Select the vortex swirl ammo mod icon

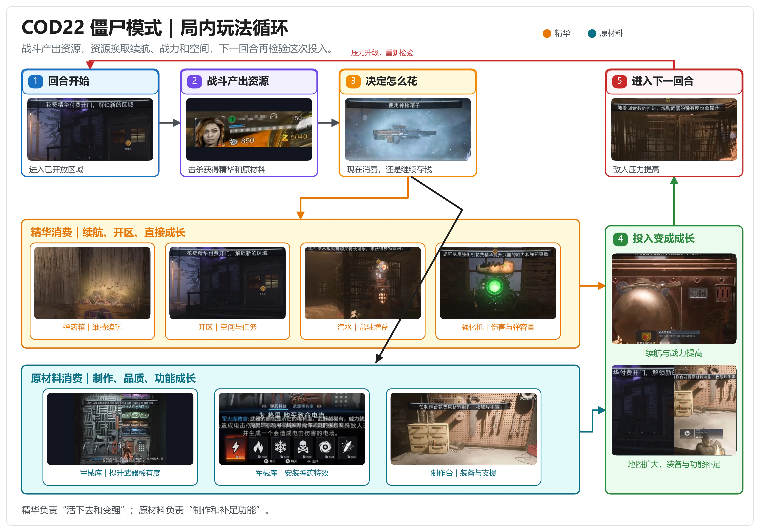tap(325, 447)
